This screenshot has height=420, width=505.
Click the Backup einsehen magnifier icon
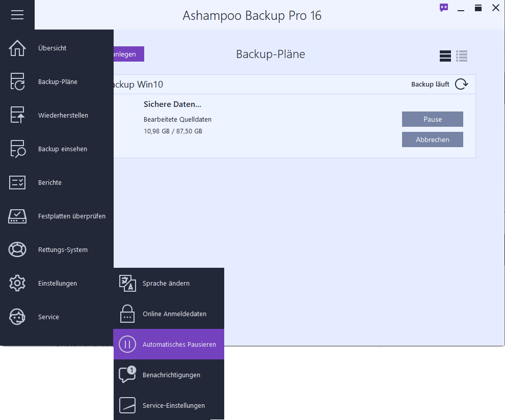[x=18, y=149]
